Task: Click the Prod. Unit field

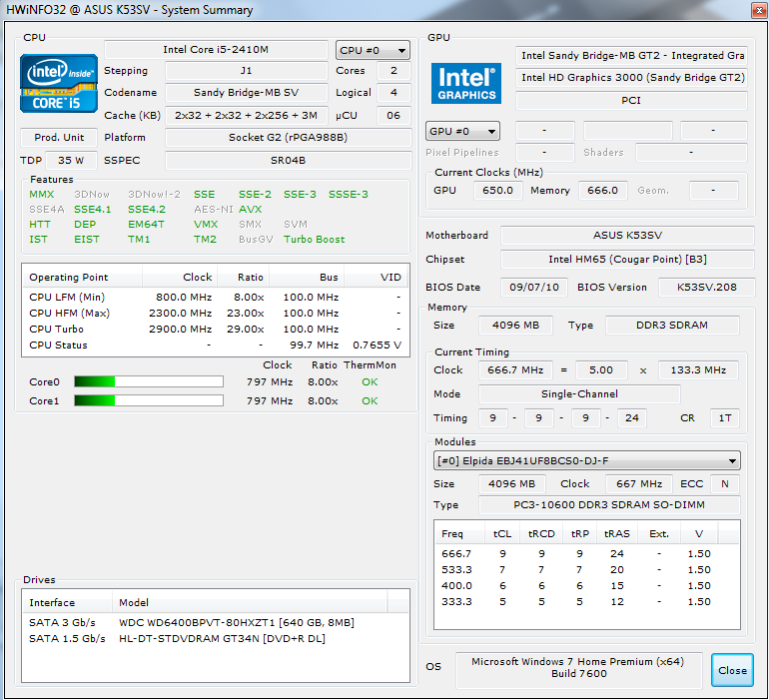Action: point(59,138)
